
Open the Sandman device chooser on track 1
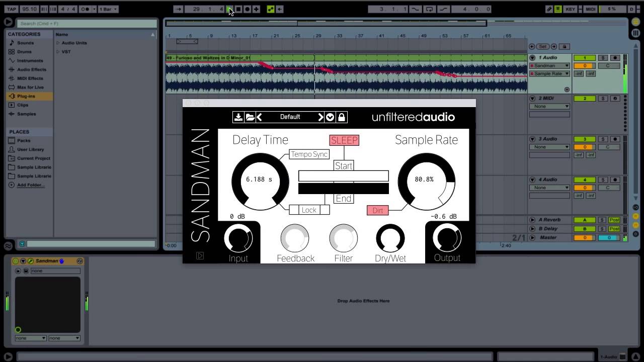(549, 66)
